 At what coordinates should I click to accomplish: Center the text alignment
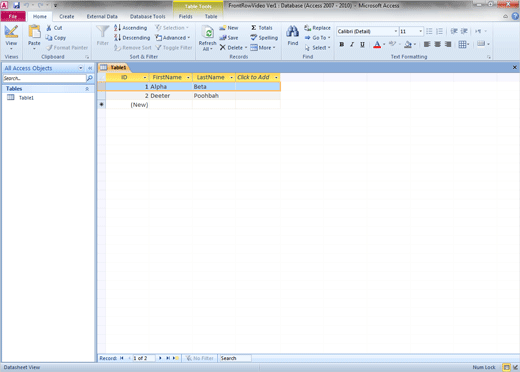tap(438, 44)
